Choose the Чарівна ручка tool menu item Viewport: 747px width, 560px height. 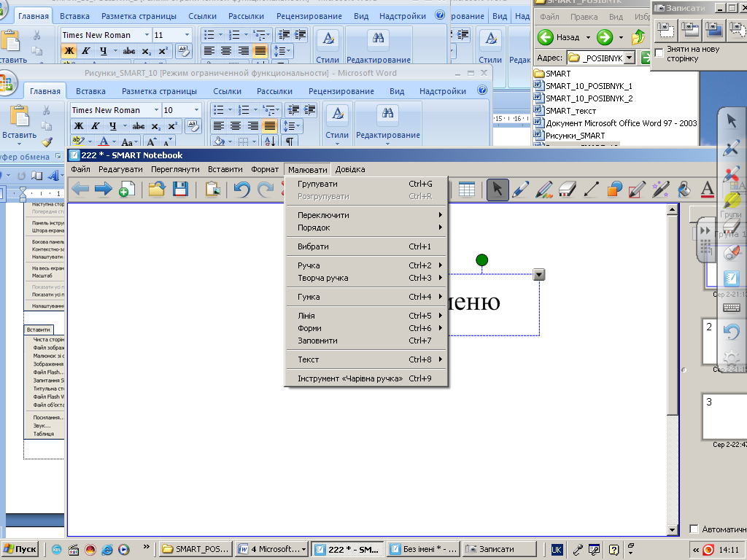[368, 378]
